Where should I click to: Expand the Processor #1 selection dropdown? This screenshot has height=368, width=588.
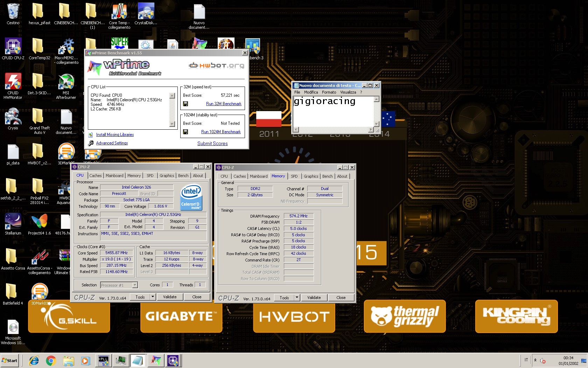click(x=135, y=285)
